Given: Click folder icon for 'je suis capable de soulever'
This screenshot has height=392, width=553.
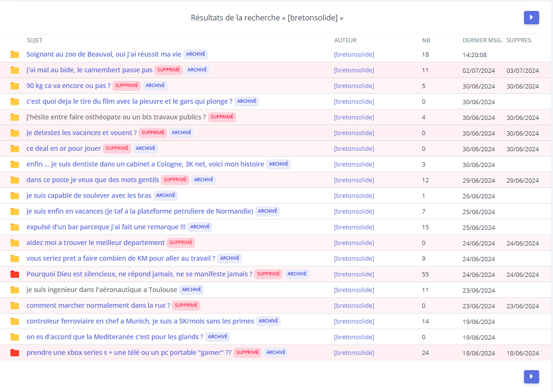Looking at the screenshot, I should [x=15, y=196].
